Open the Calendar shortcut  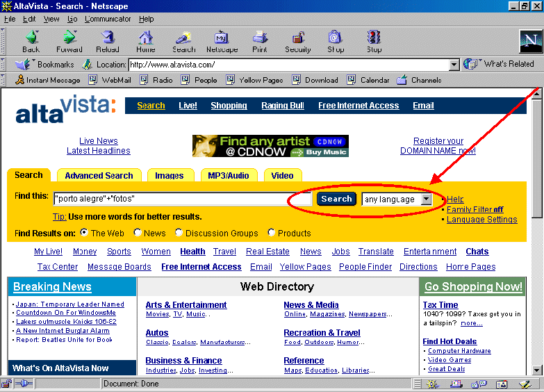click(368, 80)
